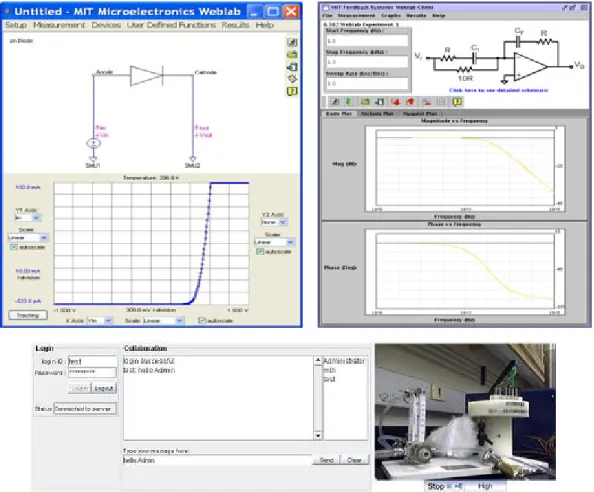Stop the webcam video stream
Image resolution: width=594 pixels, height=492 pixels.
coord(436,486)
